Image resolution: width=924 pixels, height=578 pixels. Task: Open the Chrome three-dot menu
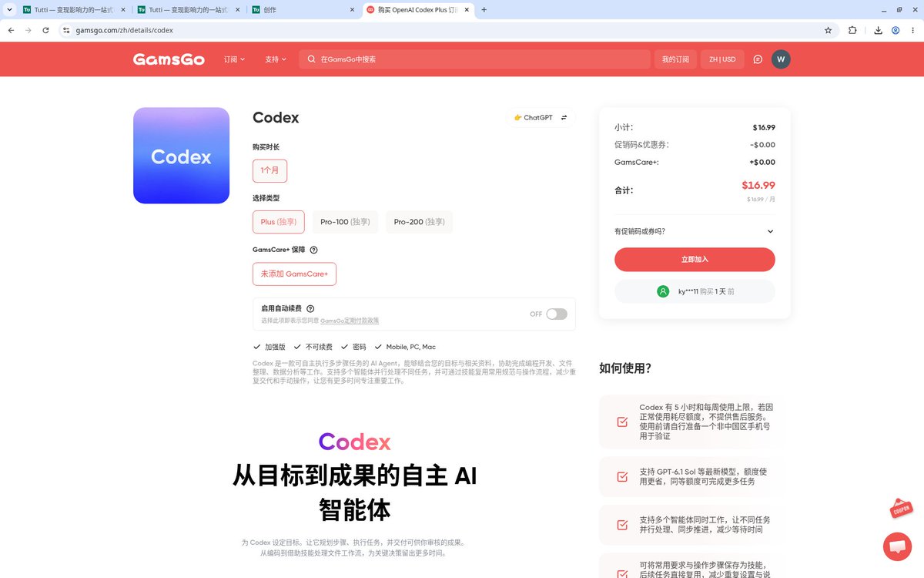912,30
